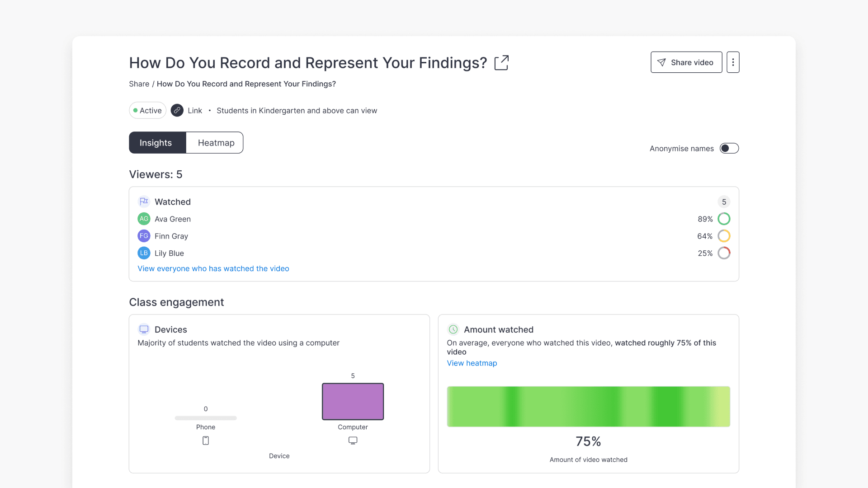Click the paper plane icon in Share video
Image resolution: width=868 pixels, height=488 pixels.
coord(662,62)
